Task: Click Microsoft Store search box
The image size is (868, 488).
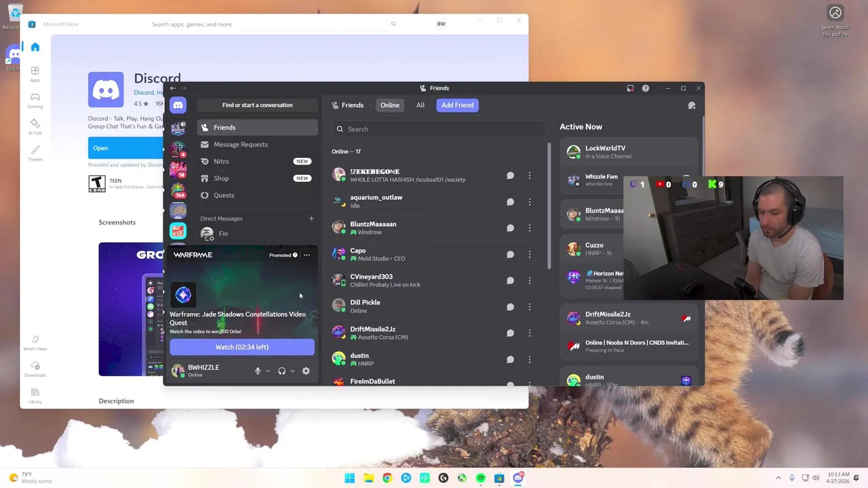Action: point(274,24)
